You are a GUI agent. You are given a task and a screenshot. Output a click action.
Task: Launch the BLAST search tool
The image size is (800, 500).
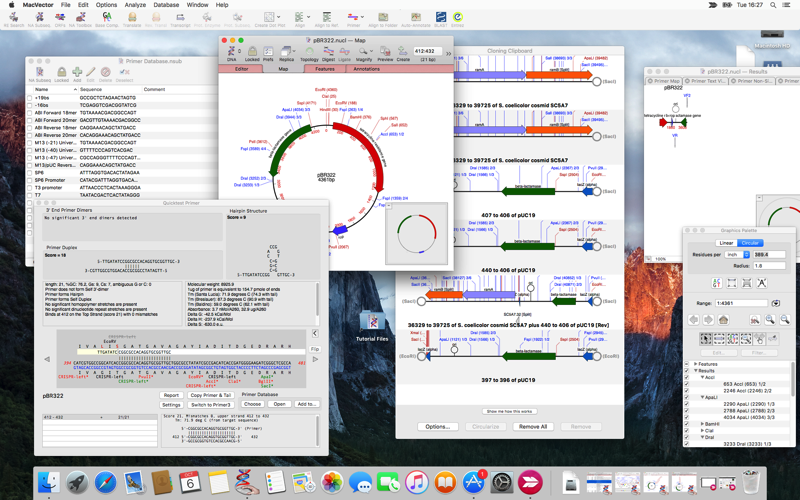coord(441,17)
